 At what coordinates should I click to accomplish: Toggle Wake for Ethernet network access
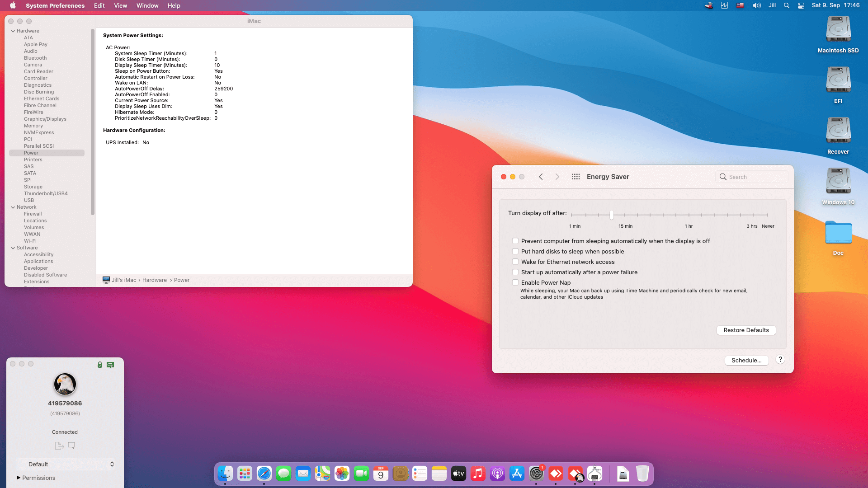515,262
